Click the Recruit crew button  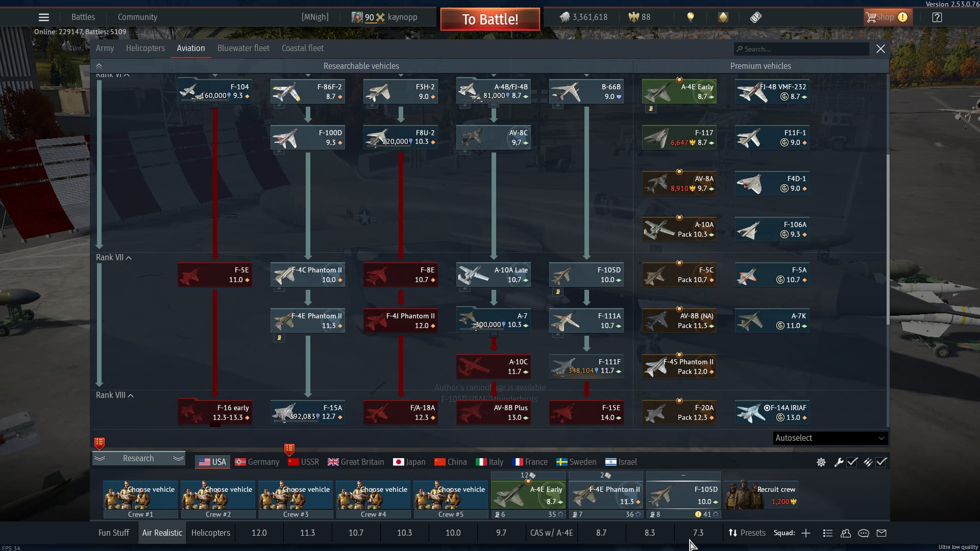click(x=762, y=494)
